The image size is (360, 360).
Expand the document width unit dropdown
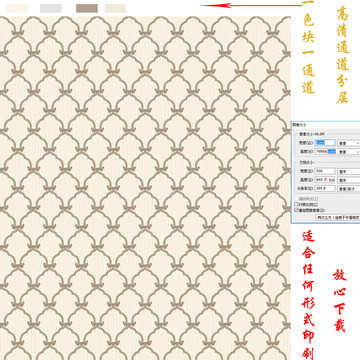coord(349,171)
